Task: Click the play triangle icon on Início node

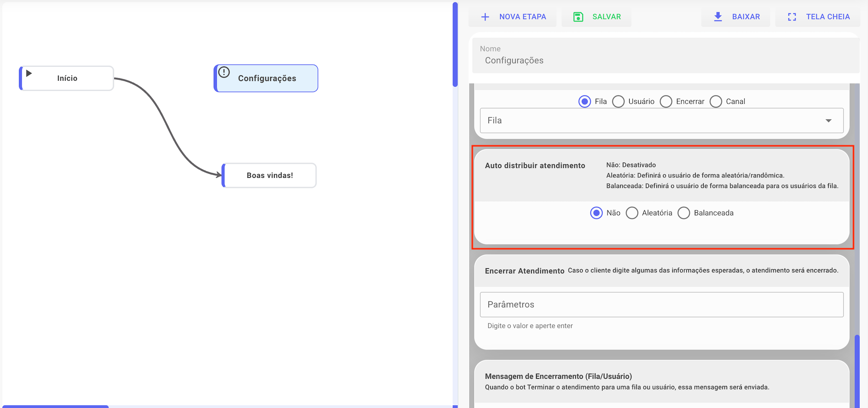Action: tap(29, 73)
